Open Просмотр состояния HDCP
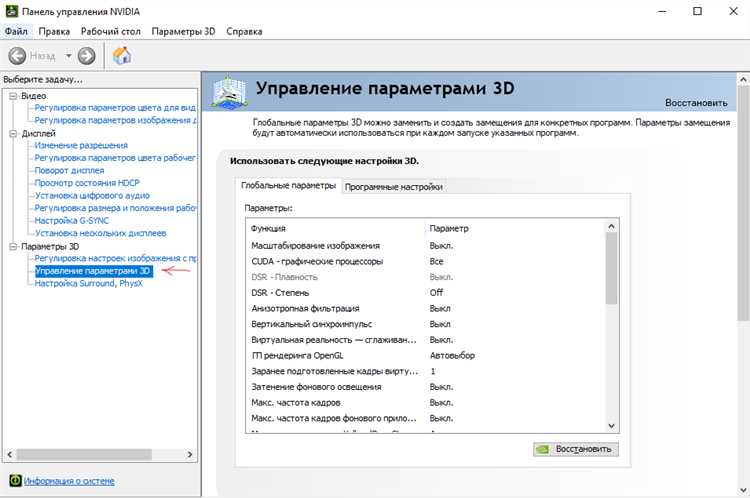 click(x=87, y=183)
